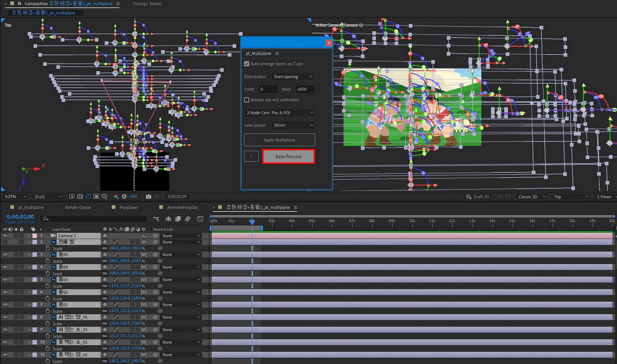Click the snapshot camera icon in viewer
Image resolution: width=617 pixels, height=364 pixels.
pyautogui.click(x=148, y=197)
